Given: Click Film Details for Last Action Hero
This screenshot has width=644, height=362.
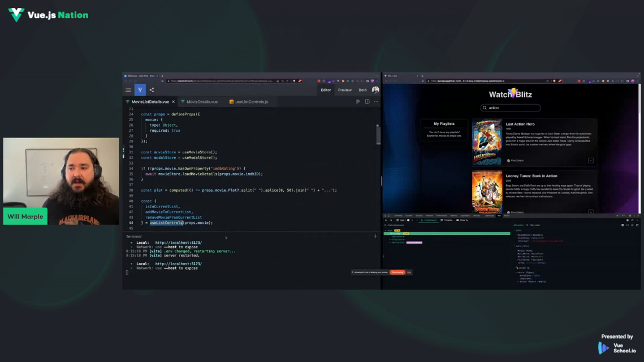Looking at the screenshot, I should tap(516, 161).
